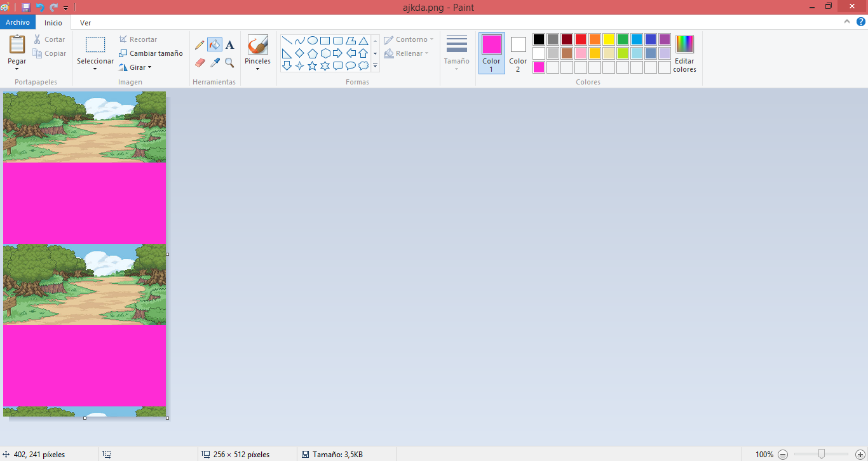Click the Save icon in title bar
Screen dimensions: 868x461
26,8
